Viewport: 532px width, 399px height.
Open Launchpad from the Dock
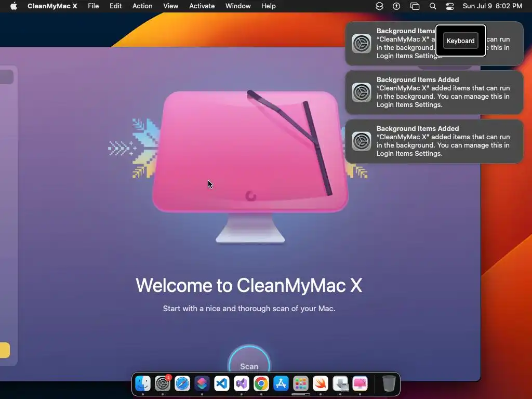(301, 384)
